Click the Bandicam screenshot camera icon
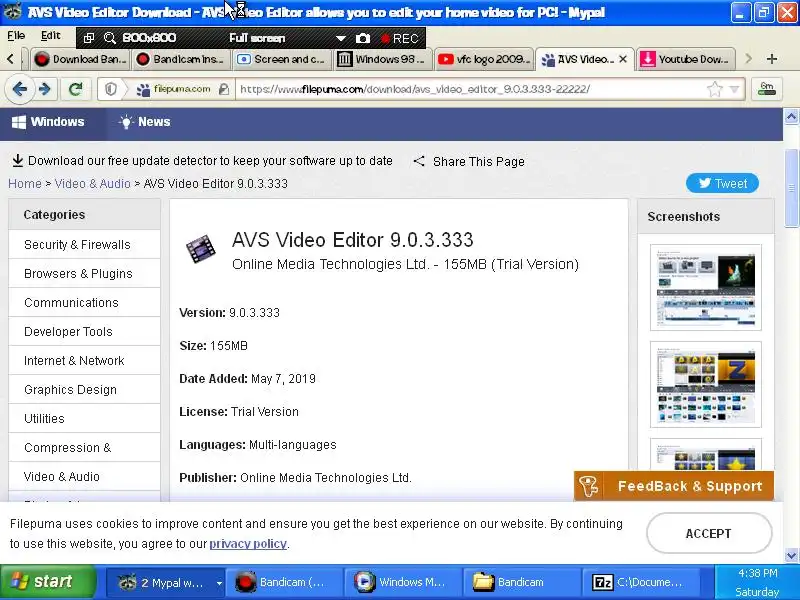800x600 pixels. [x=363, y=38]
